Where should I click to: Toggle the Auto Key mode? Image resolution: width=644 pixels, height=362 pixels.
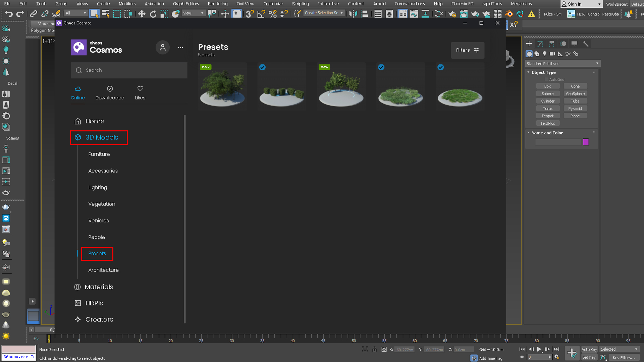point(589,349)
